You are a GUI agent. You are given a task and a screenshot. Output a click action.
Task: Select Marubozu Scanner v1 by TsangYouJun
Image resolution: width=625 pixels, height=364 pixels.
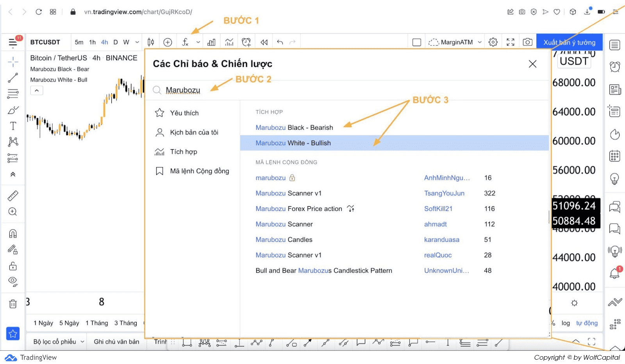pyautogui.click(x=395, y=193)
